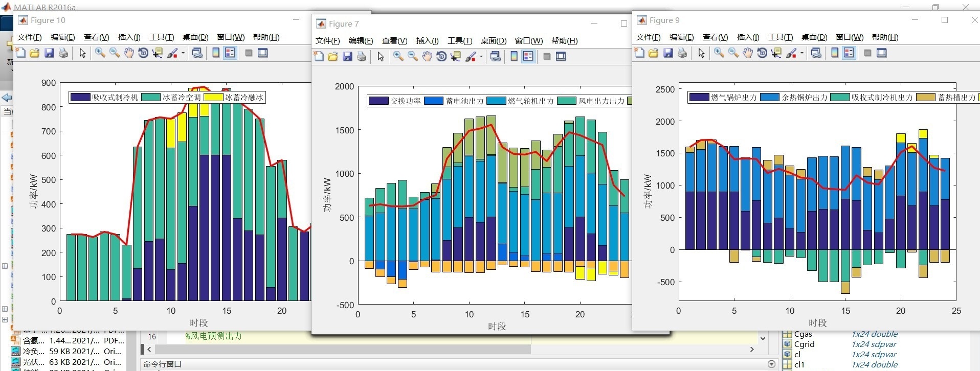The image size is (980, 371).
Task: Select Zoom Out tool in Figure 10
Action: coord(115,53)
